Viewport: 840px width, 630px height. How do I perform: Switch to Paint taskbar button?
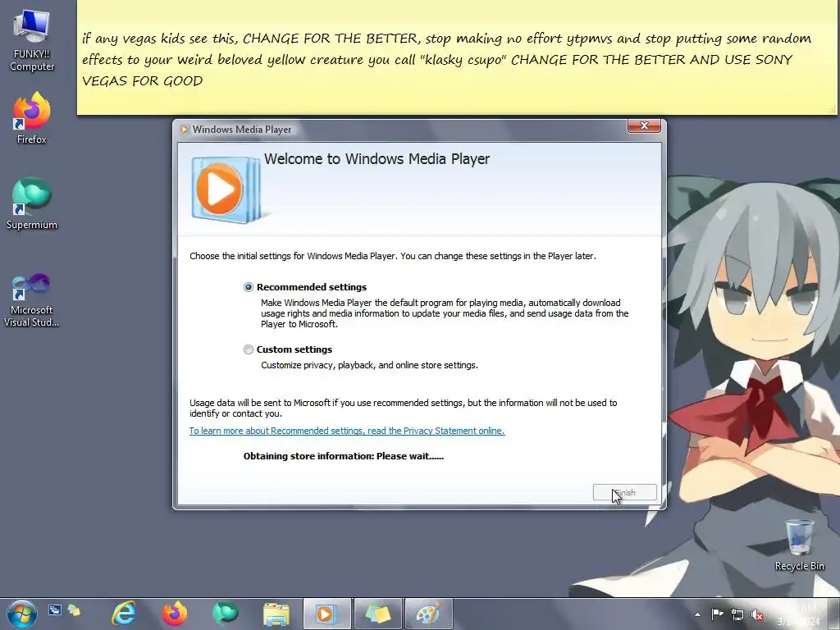[x=428, y=614]
